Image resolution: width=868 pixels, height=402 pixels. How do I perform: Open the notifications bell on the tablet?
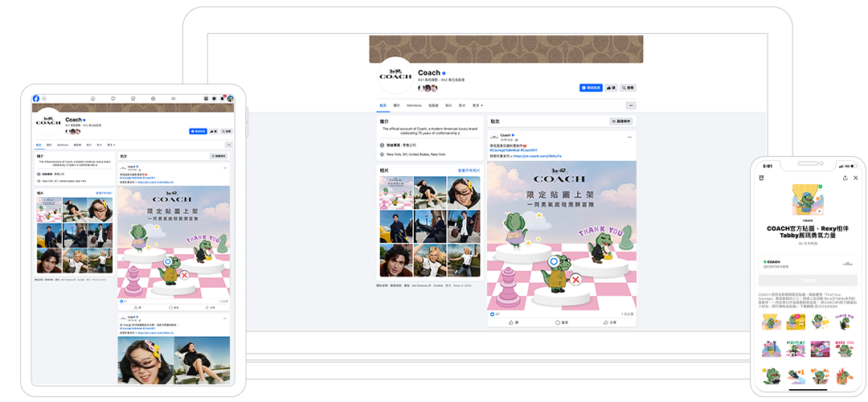[x=223, y=99]
